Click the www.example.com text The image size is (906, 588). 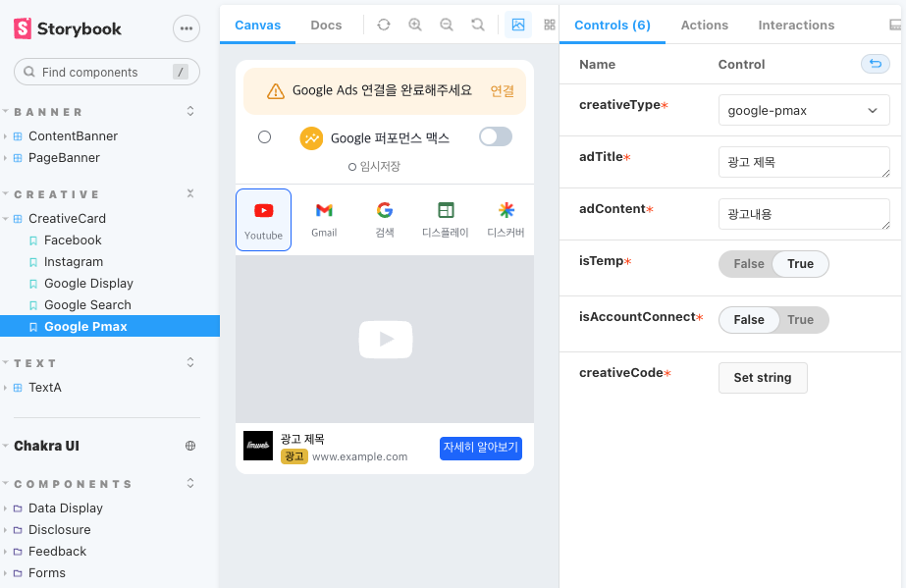pos(359,456)
